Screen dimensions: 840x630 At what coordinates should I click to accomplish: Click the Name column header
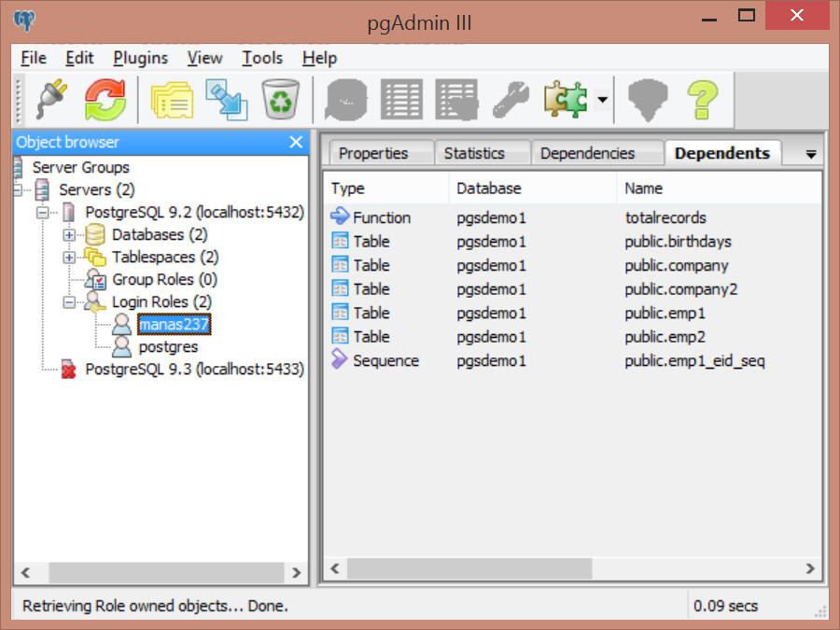(719, 188)
